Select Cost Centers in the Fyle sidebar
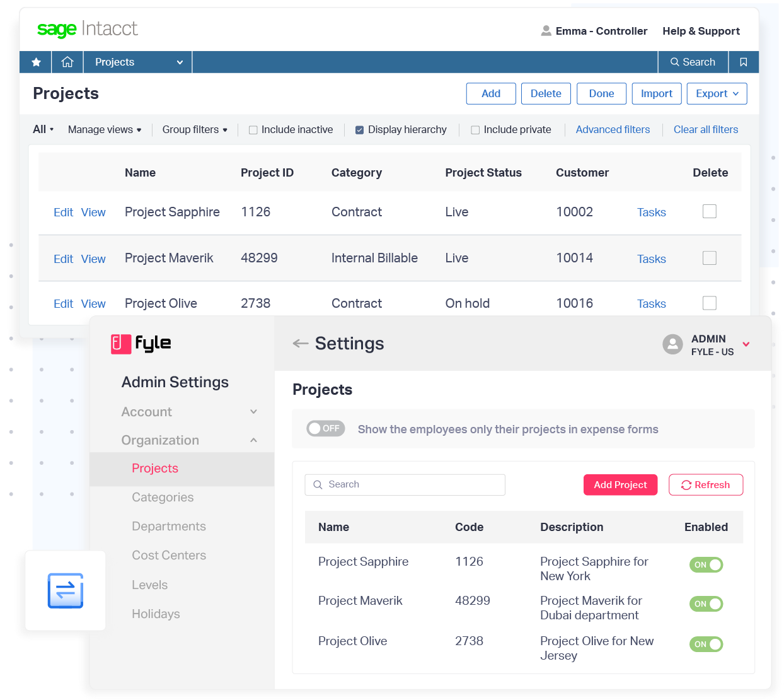The width and height of the screenshot is (784, 700). [x=169, y=555]
